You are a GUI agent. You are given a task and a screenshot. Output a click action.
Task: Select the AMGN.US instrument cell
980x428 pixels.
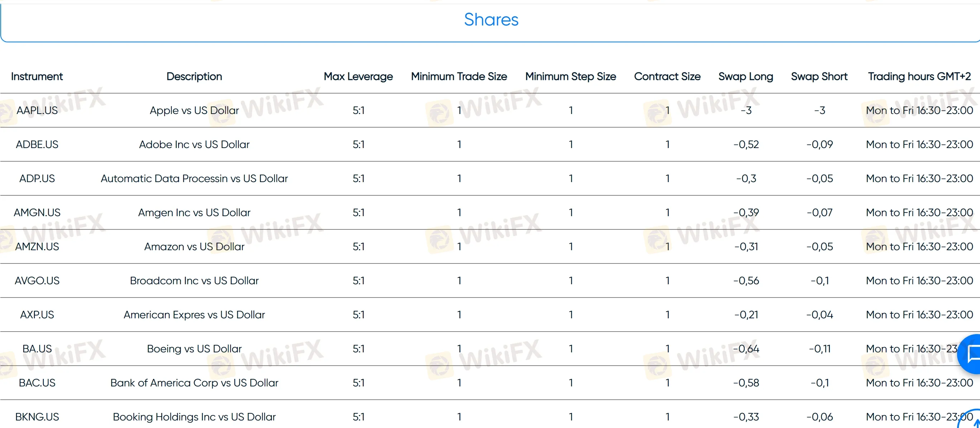[37, 213]
